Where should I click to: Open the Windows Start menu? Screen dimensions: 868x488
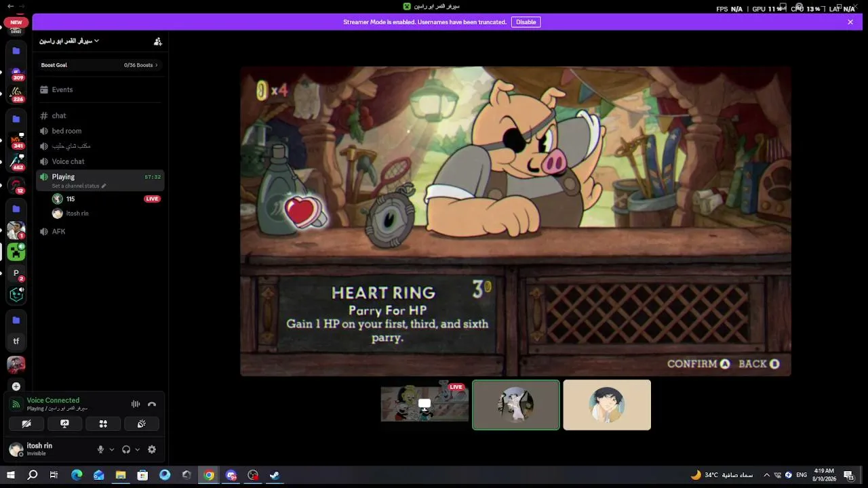pyautogui.click(x=10, y=475)
